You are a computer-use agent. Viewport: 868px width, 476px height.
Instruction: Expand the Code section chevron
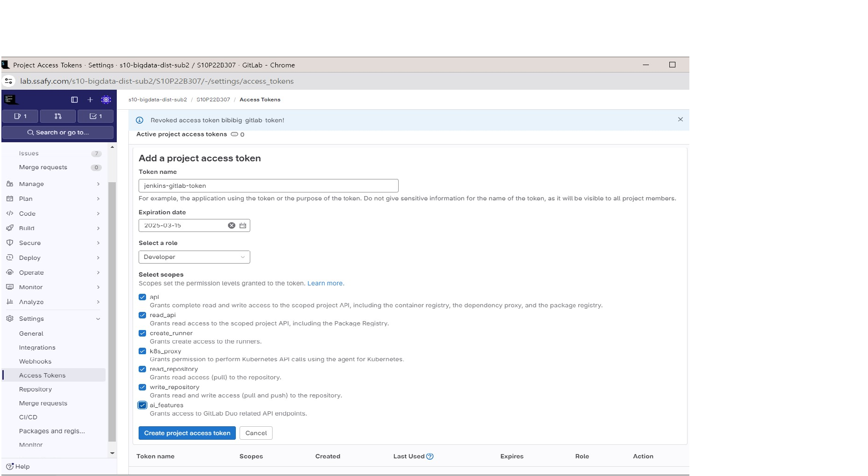98,214
